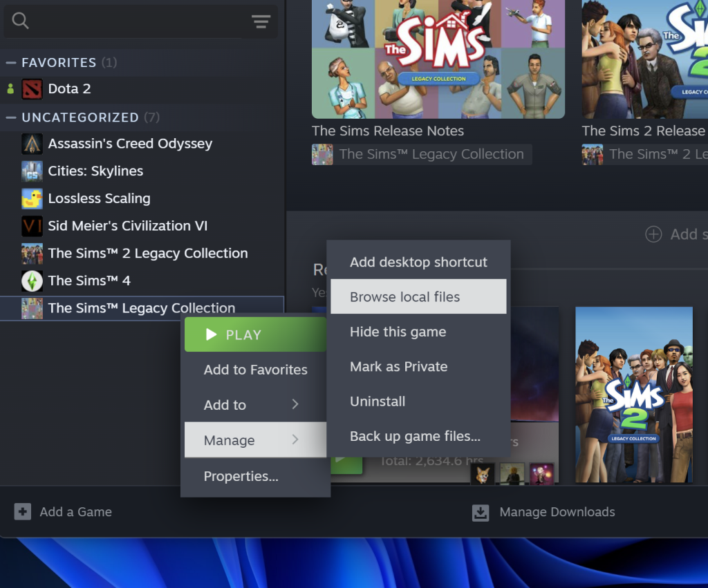Select Cities: Skylines in library
This screenshot has width=708, height=588.
95,171
